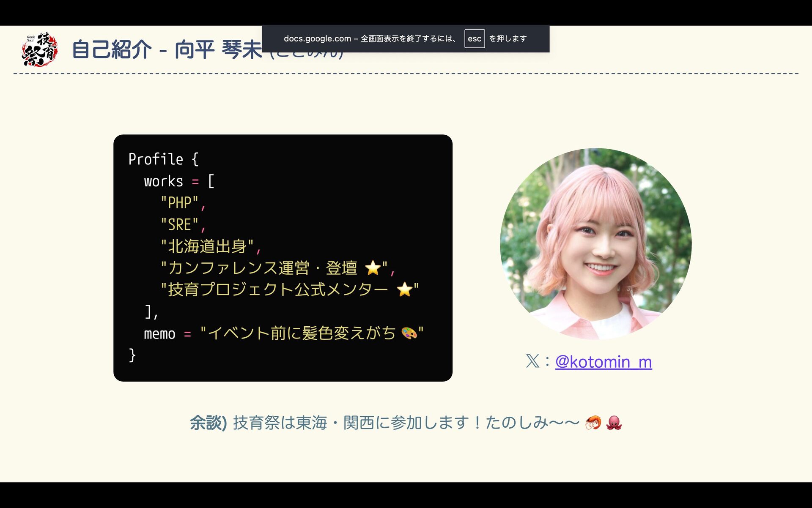
Task: Click the "works = [" line
Action: click(179, 181)
